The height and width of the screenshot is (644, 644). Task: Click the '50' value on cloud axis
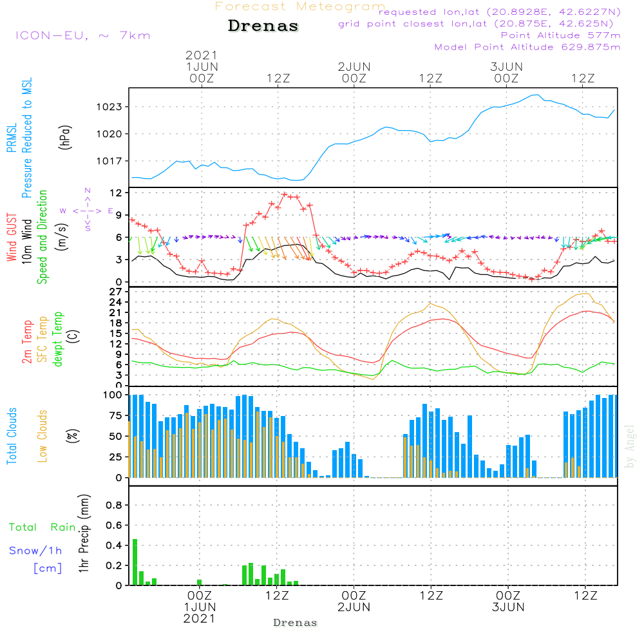(x=116, y=437)
